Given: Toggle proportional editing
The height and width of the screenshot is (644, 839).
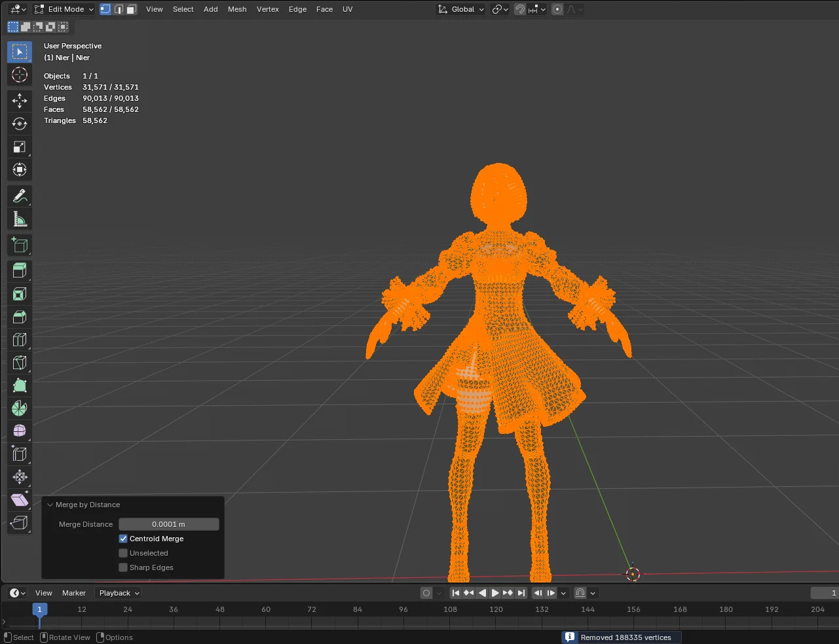Looking at the screenshot, I should coord(557,9).
